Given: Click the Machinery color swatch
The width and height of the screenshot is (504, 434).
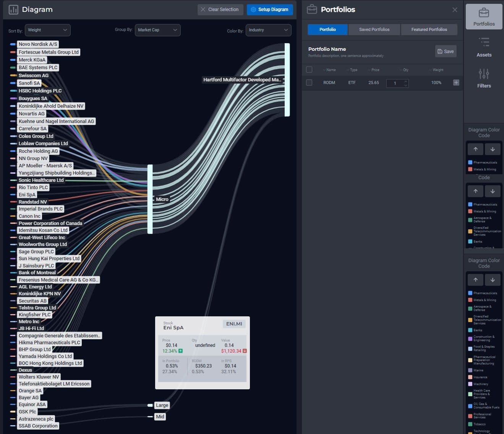Looking at the screenshot, I should pyautogui.click(x=470, y=384).
